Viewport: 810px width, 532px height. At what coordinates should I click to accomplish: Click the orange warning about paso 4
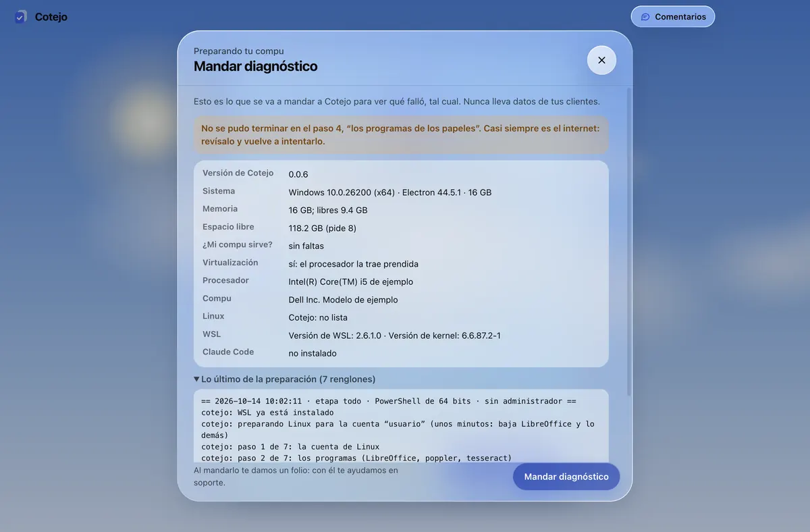[401, 134]
